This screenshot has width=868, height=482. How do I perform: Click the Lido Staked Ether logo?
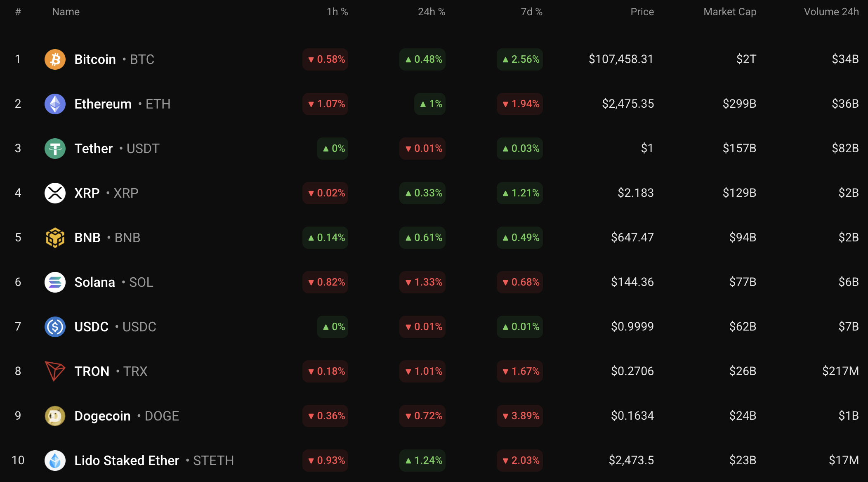coord(55,461)
